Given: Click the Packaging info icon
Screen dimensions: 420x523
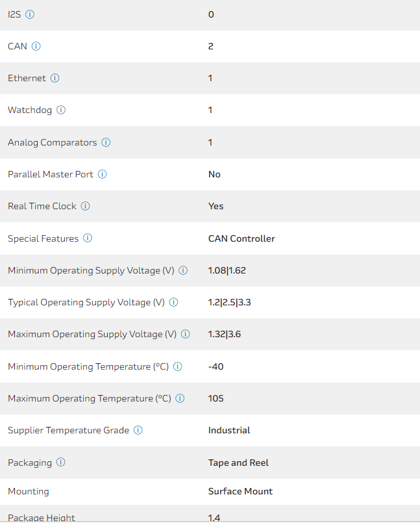Looking at the screenshot, I should point(61,463).
